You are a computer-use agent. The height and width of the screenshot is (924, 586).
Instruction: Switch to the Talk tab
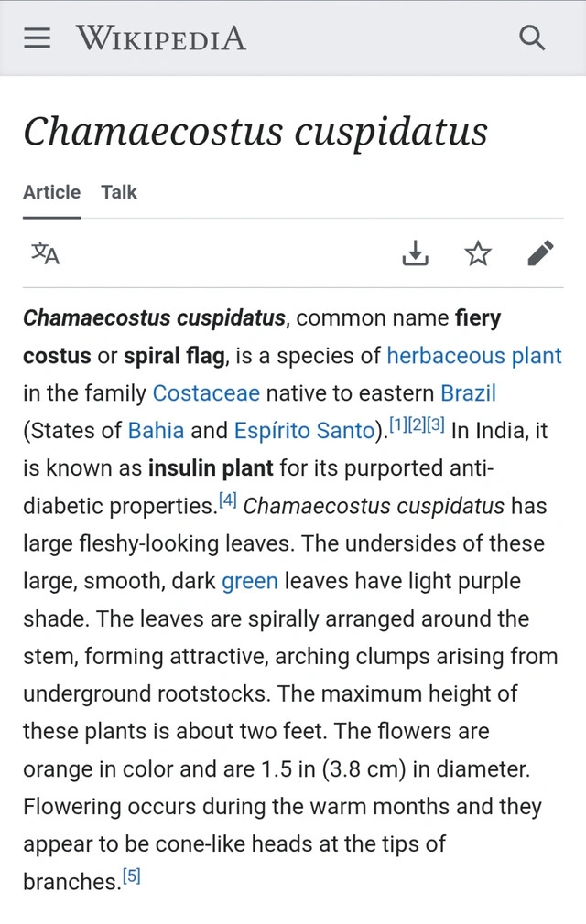point(119,192)
